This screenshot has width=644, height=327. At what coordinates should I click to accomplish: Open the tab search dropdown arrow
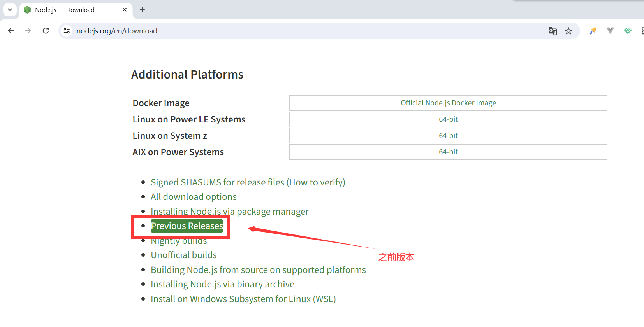pyautogui.click(x=10, y=10)
